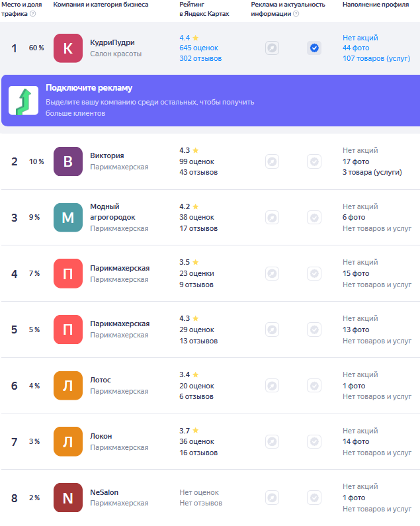Click the NeSalon company logo icon
Screen dimensions: 420x526
[68, 498]
